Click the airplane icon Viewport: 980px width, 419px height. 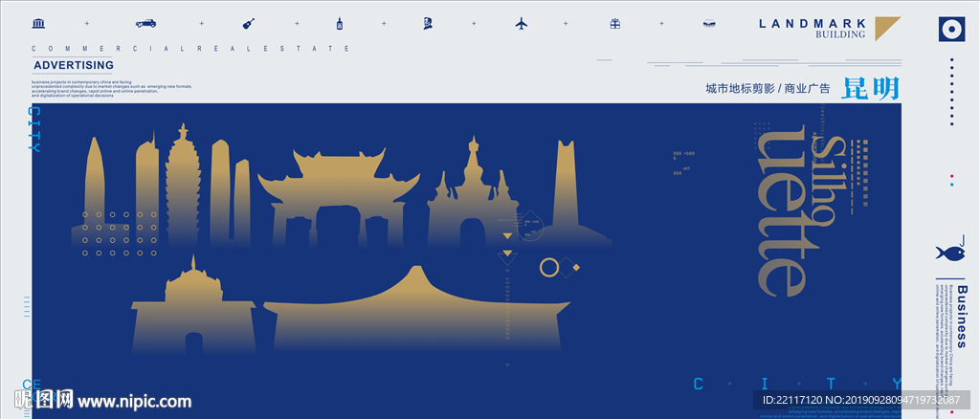tap(522, 24)
